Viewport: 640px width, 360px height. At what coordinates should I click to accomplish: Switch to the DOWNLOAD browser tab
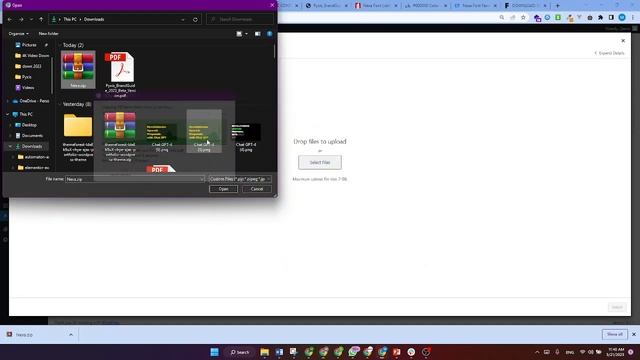tap(525, 6)
